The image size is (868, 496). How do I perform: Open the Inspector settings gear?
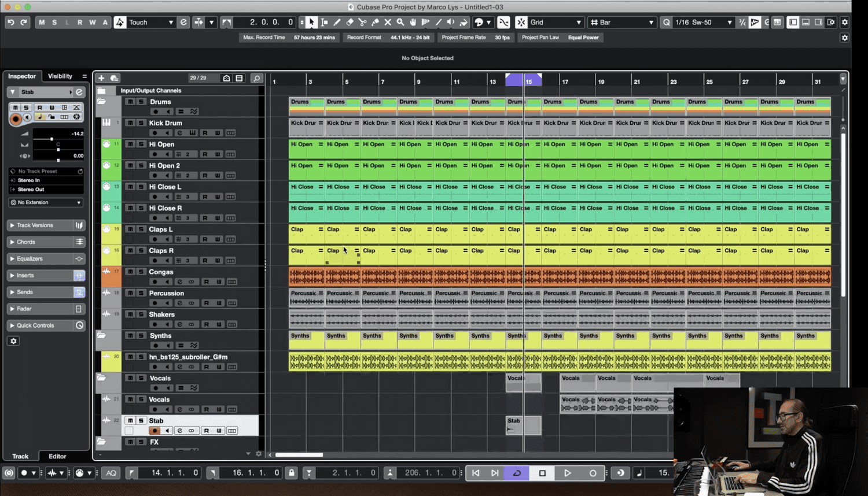[14, 341]
